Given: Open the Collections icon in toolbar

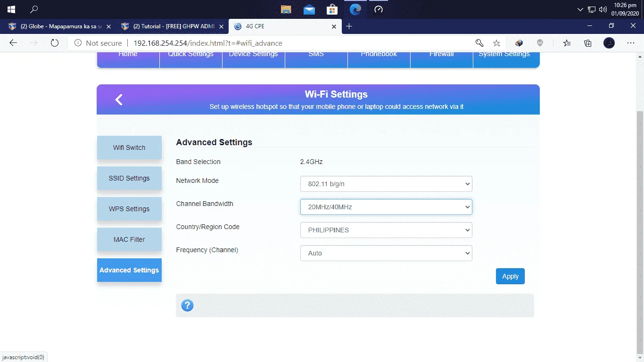Looking at the screenshot, I should click(x=588, y=43).
